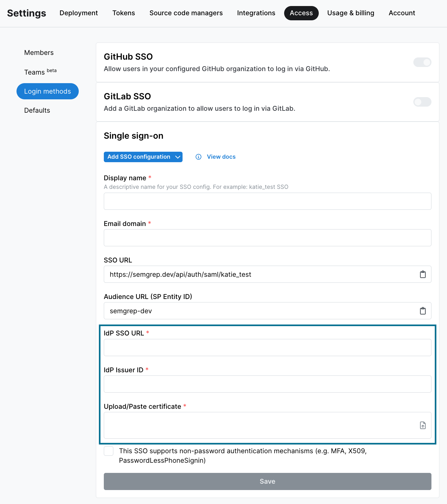The image size is (447, 504).
Task: Select Defaults in the sidebar
Action: pyautogui.click(x=37, y=110)
